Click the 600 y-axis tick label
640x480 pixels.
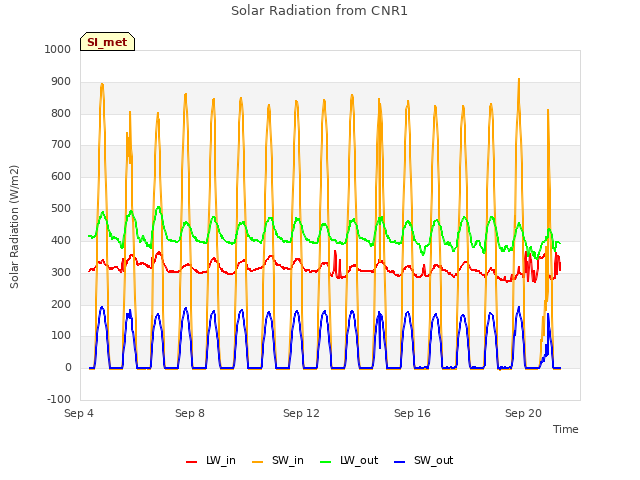pos(61,176)
